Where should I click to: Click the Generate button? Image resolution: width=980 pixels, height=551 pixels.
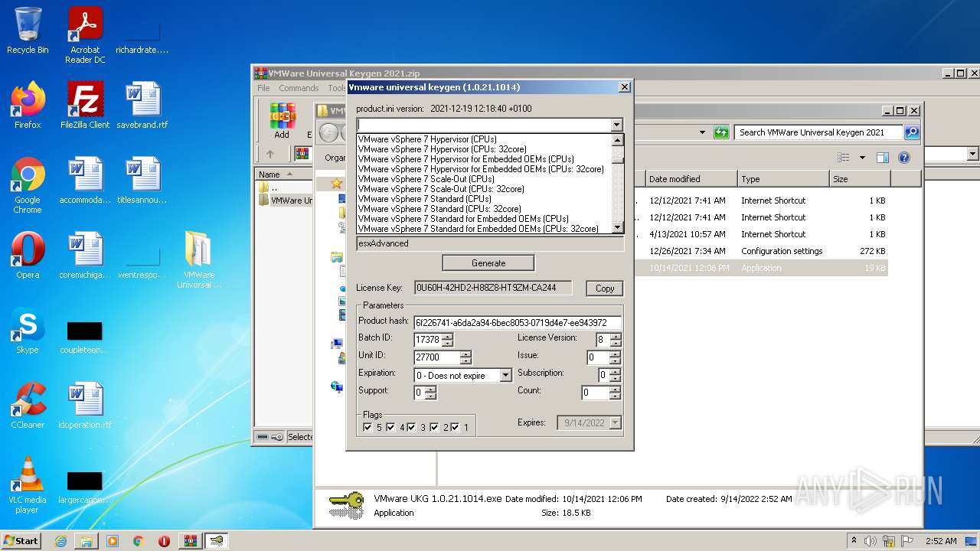tap(488, 263)
